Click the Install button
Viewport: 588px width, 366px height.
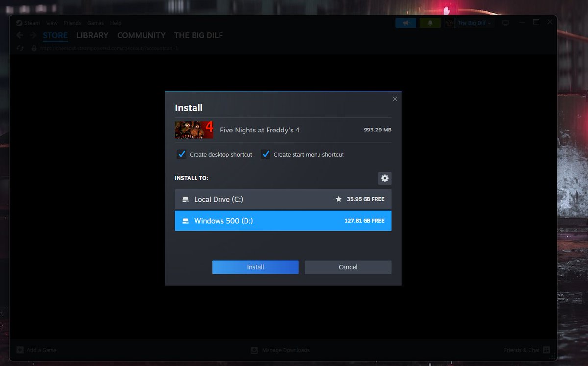(x=255, y=267)
